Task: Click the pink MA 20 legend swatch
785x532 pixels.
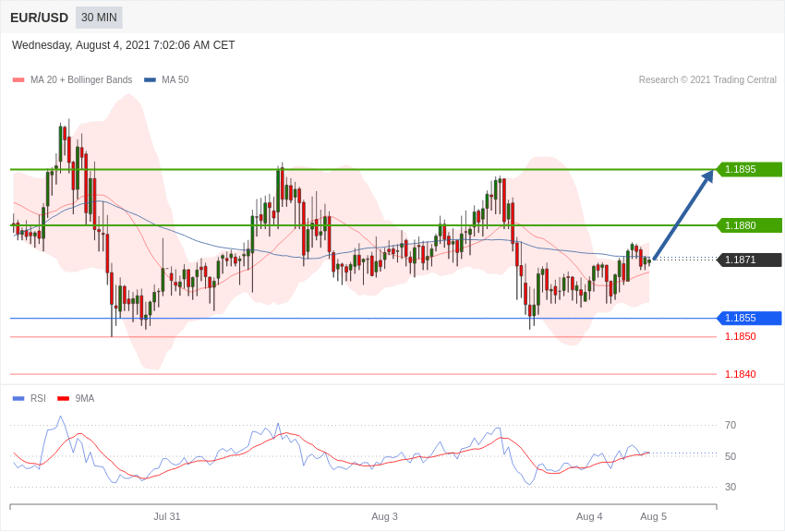Action: [x=18, y=80]
